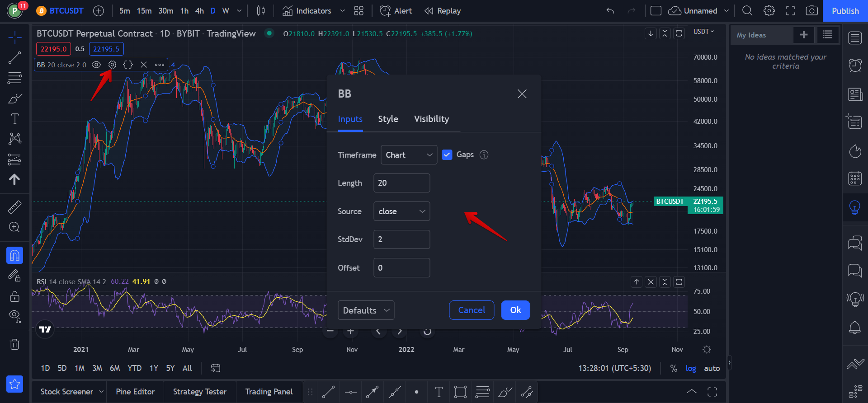Click the Length input field

(x=401, y=183)
